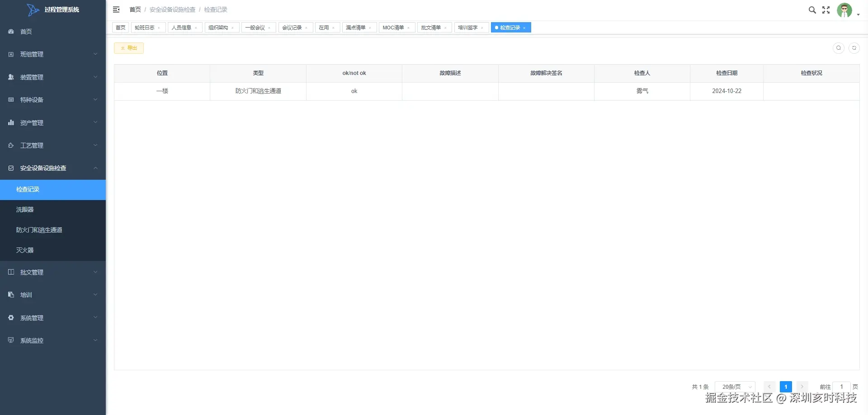Select page 1 in pagination

pos(786,387)
